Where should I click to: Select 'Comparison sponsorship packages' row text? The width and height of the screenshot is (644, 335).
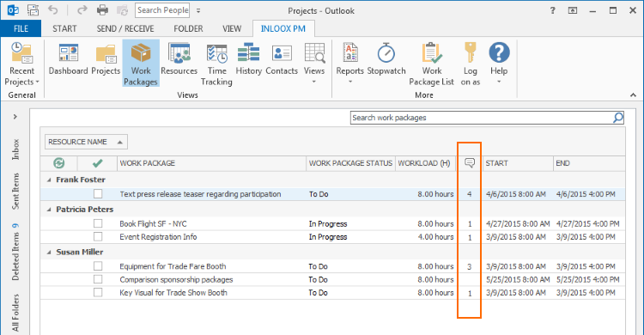point(176,279)
